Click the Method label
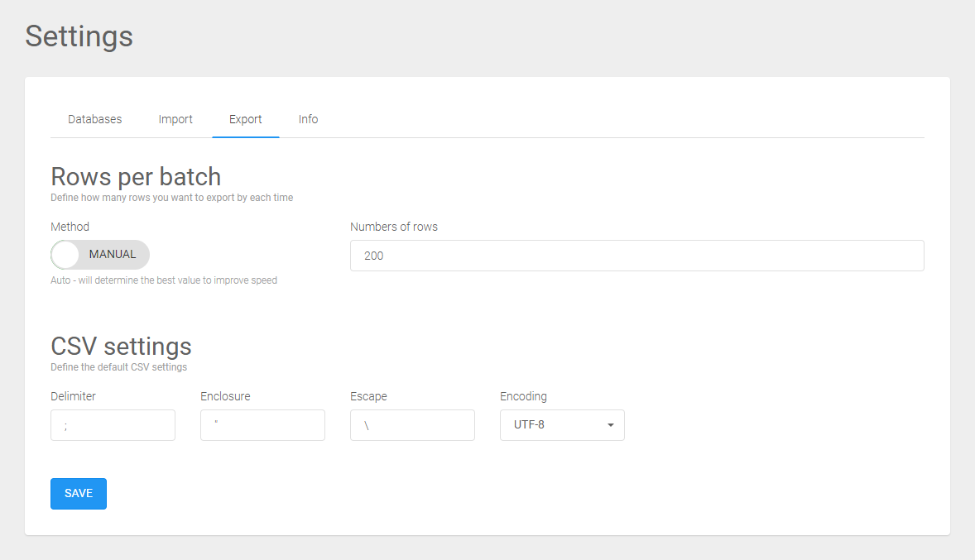Viewport: 975px width, 560px height. click(70, 227)
